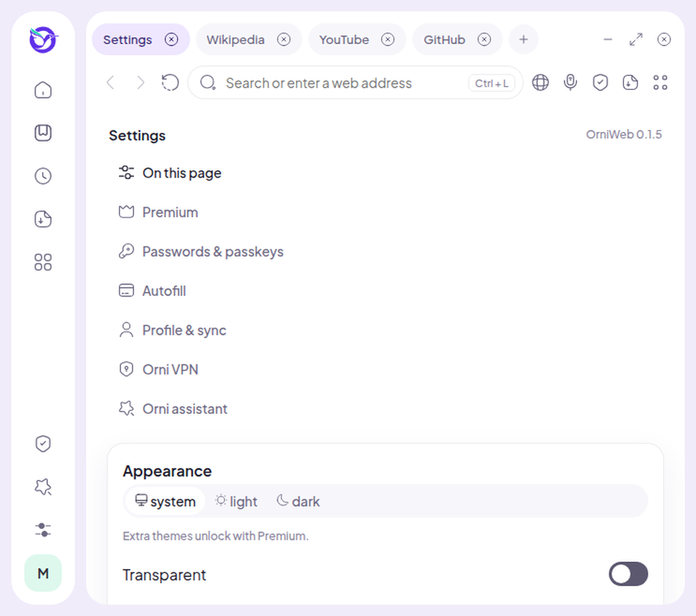The width and height of the screenshot is (696, 616).
Task: Select the system theme option
Action: coord(165,501)
